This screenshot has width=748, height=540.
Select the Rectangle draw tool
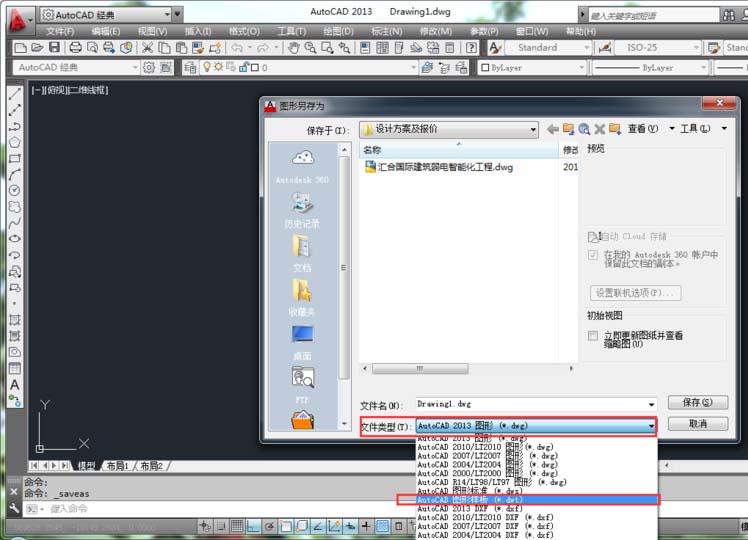click(15, 158)
